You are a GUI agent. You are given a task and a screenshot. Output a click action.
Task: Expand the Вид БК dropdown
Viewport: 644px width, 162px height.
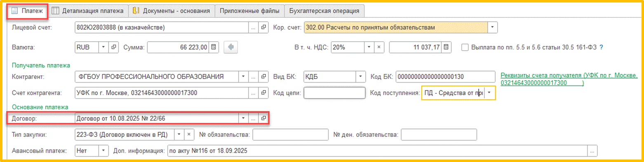[361, 77]
